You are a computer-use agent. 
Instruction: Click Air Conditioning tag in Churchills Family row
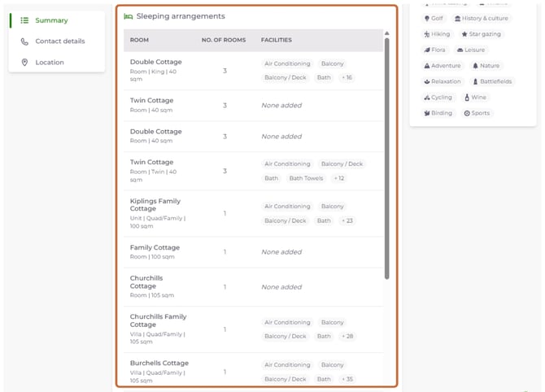(x=287, y=323)
